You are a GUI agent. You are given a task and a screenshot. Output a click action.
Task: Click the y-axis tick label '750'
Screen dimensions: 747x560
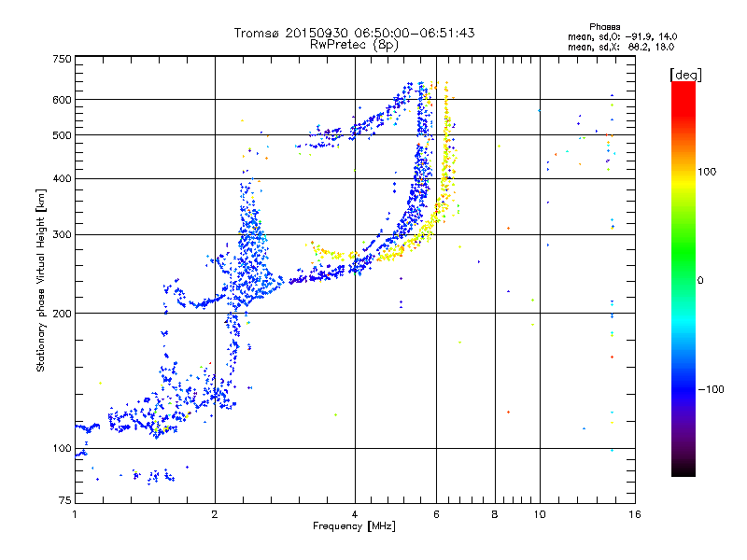coord(62,59)
